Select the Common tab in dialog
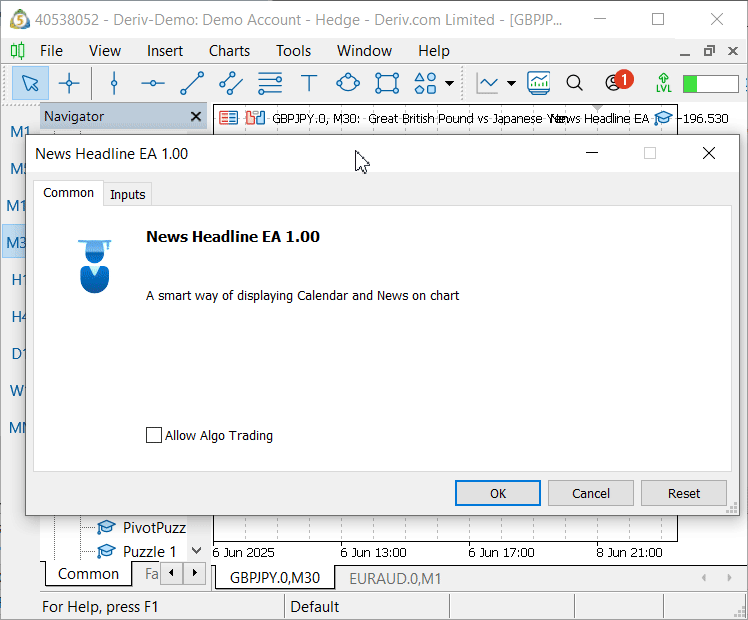This screenshot has height=620, width=748. [68, 193]
